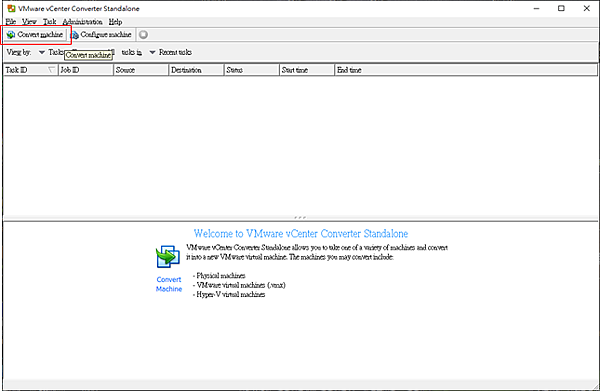
Task: Open the Administration menu
Action: click(82, 22)
